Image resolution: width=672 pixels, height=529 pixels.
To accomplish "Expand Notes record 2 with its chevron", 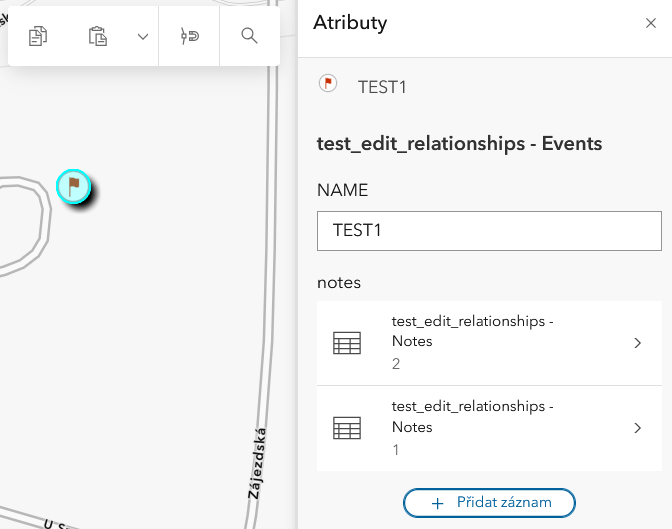I will pos(638,343).
